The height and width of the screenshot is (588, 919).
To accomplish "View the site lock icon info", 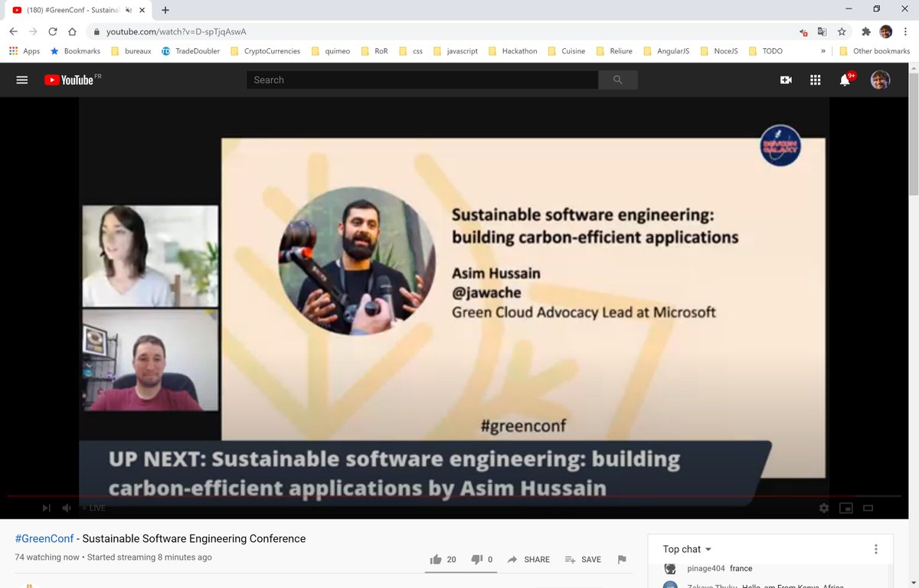I will click(x=96, y=32).
